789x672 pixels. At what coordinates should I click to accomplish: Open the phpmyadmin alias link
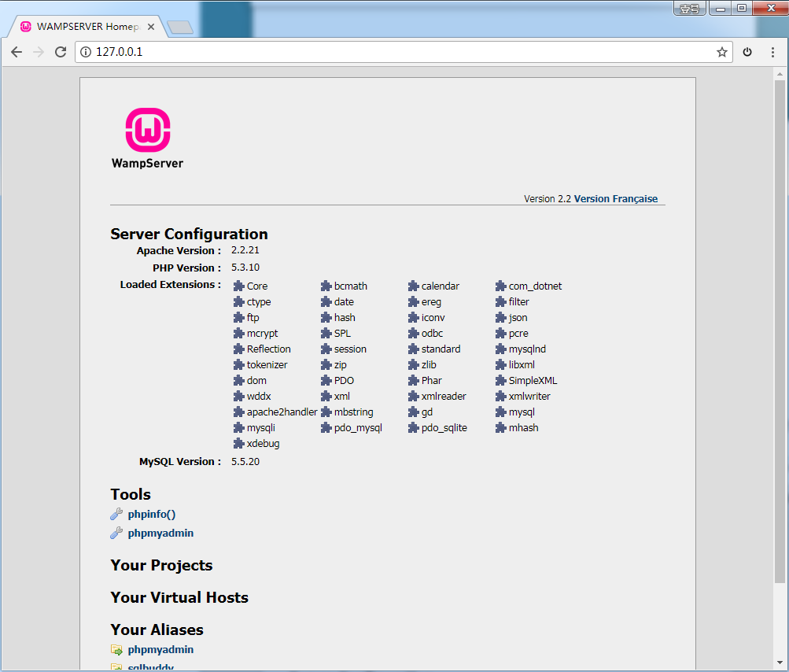[160, 650]
